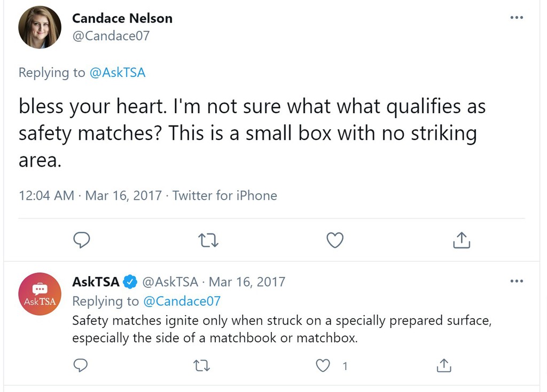Open more options menu on AskTSA's reply

click(x=517, y=280)
